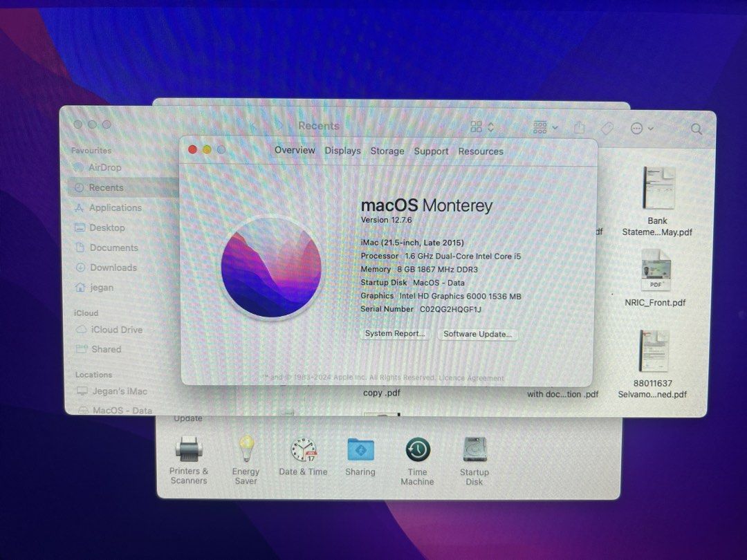Image resolution: width=747 pixels, height=560 pixels.
Task: Close the About This Mac window
Action: click(x=192, y=149)
